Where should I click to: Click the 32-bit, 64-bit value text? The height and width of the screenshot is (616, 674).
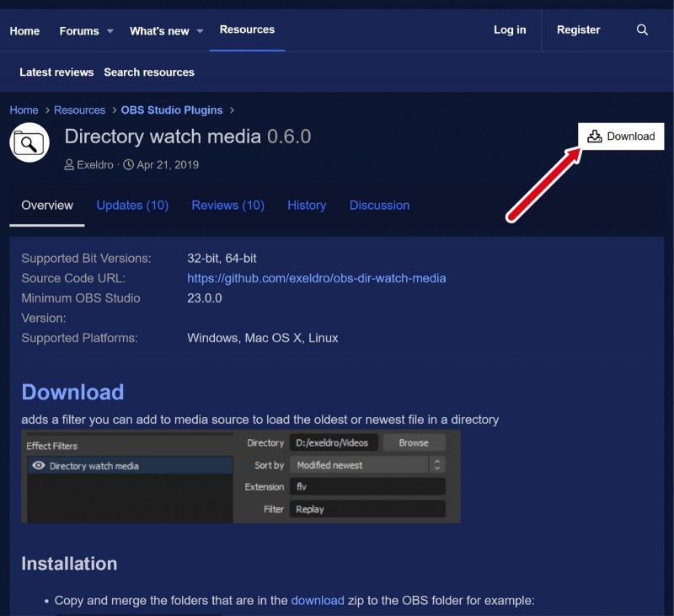(222, 259)
